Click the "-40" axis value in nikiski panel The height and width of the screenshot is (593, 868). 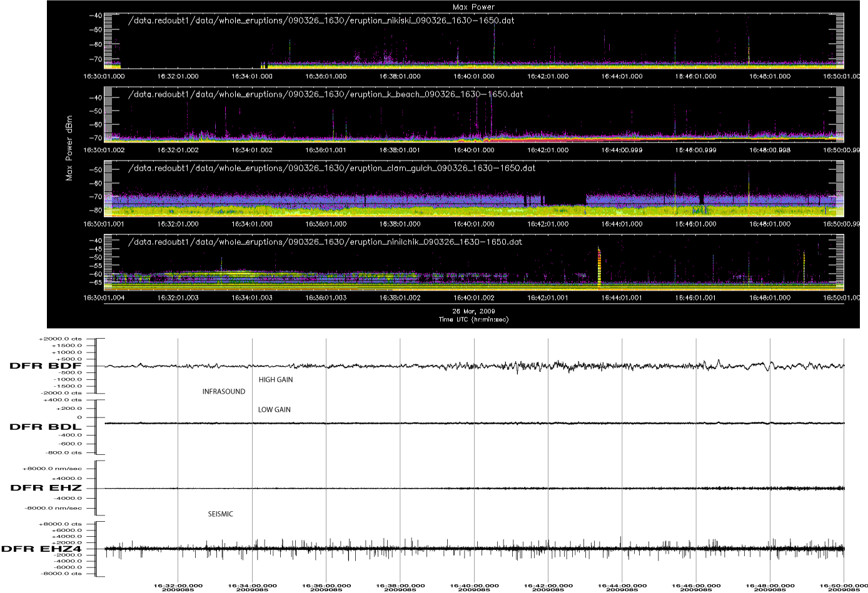(x=96, y=15)
